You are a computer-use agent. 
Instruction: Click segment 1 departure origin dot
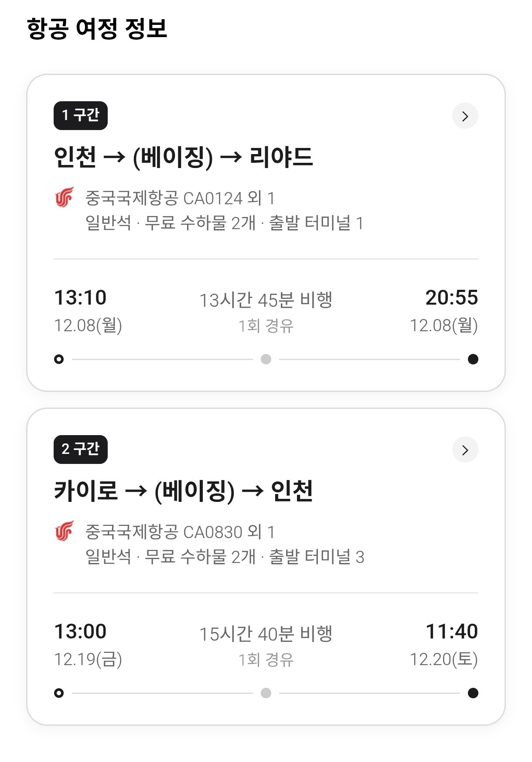(x=59, y=359)
